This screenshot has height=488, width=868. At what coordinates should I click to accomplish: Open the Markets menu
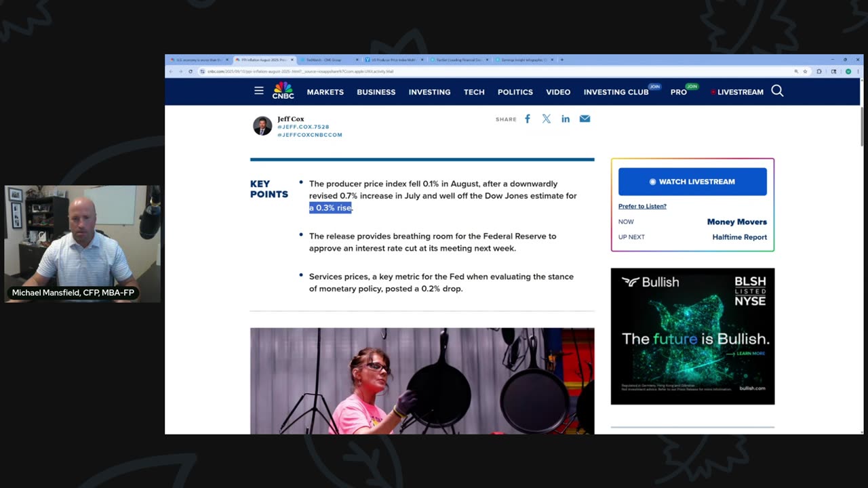(x=325, y=92)
